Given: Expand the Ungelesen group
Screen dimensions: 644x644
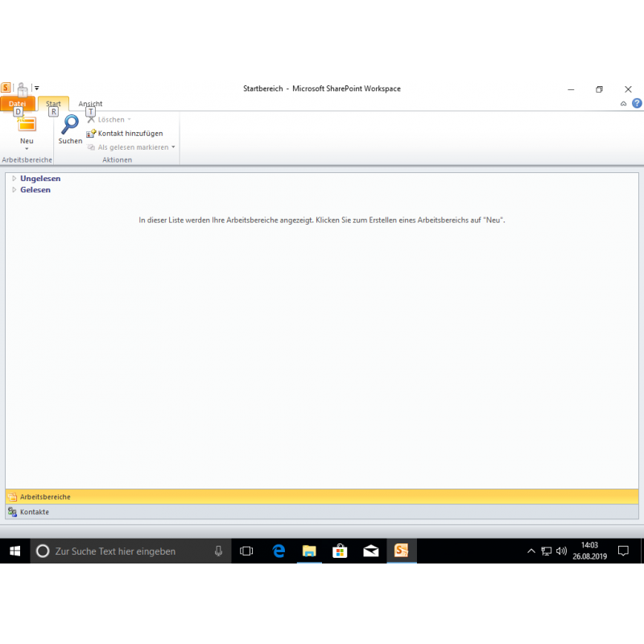Looking at the screenshot, I should pyautogui.click(x=14, y=179).
